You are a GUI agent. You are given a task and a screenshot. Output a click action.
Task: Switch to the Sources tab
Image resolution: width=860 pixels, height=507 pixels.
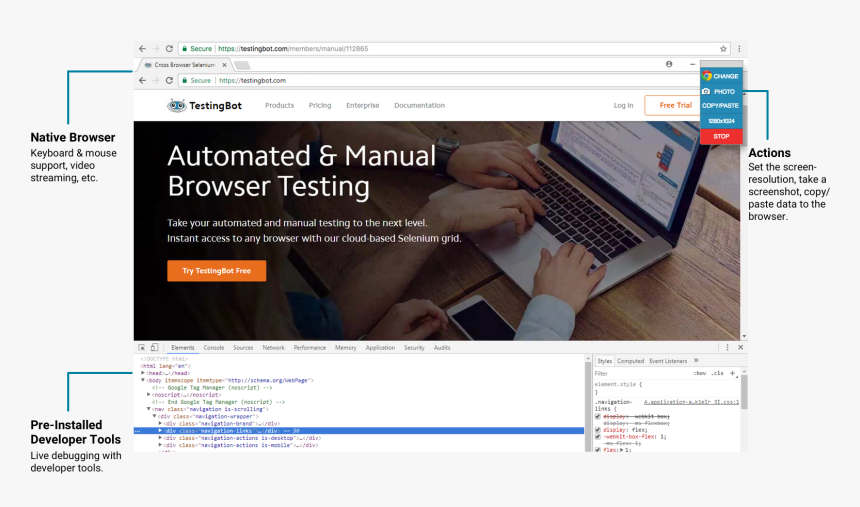point(243,347)
